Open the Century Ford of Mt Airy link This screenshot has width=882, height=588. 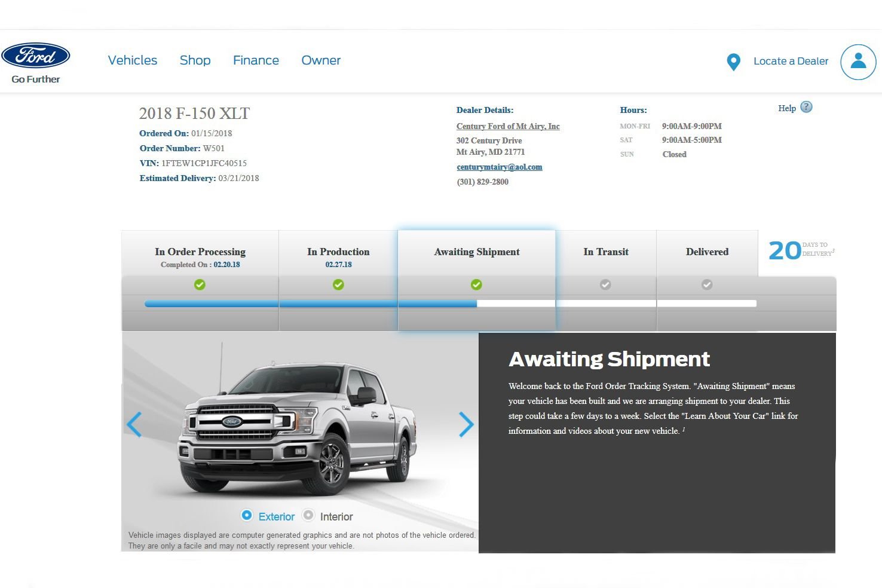(508, 126)
